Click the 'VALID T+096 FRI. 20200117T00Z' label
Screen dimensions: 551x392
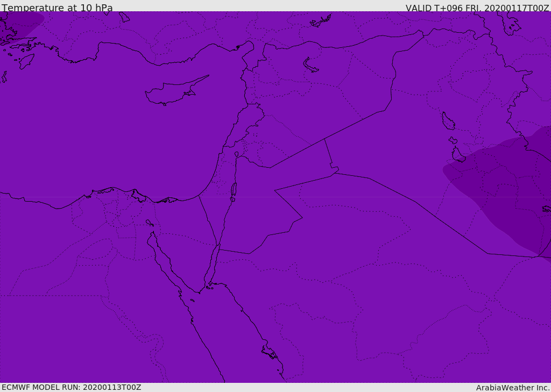click(x=477, y=8)
